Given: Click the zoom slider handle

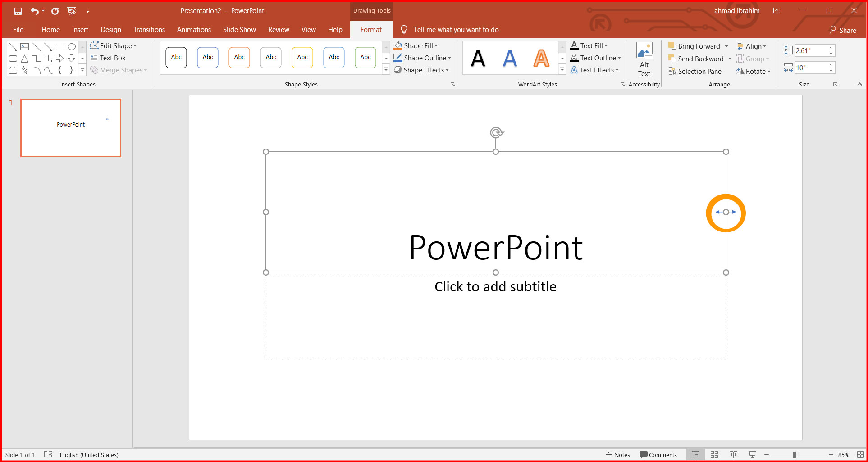Looking at the screenshot, I should [794, 455].
